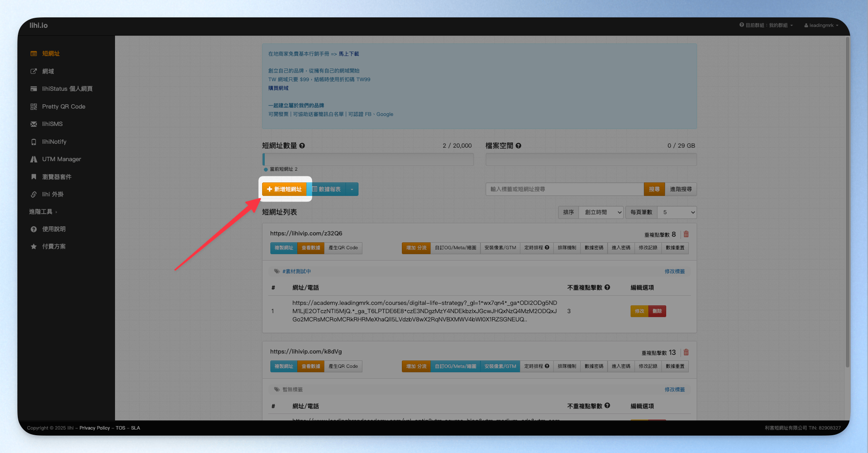Click the page vertical scrollbar
868x453 pixels.
click(847, 202)
